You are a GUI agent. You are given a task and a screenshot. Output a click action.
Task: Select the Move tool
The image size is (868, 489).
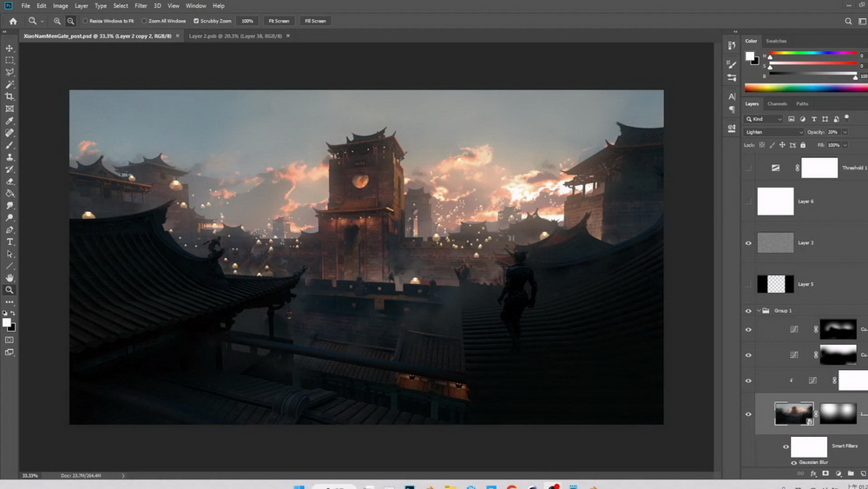[x=10, y=48]
